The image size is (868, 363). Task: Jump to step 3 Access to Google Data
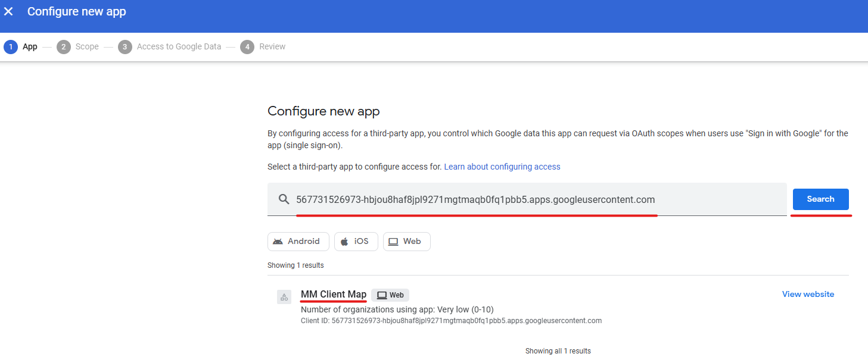pos(170,47)
